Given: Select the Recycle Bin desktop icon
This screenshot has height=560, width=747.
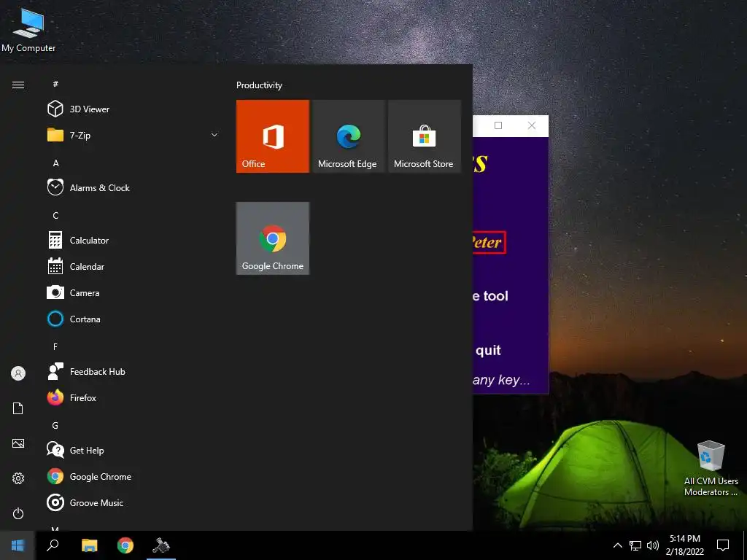Looking at the screenshot, I should [711, 467].
